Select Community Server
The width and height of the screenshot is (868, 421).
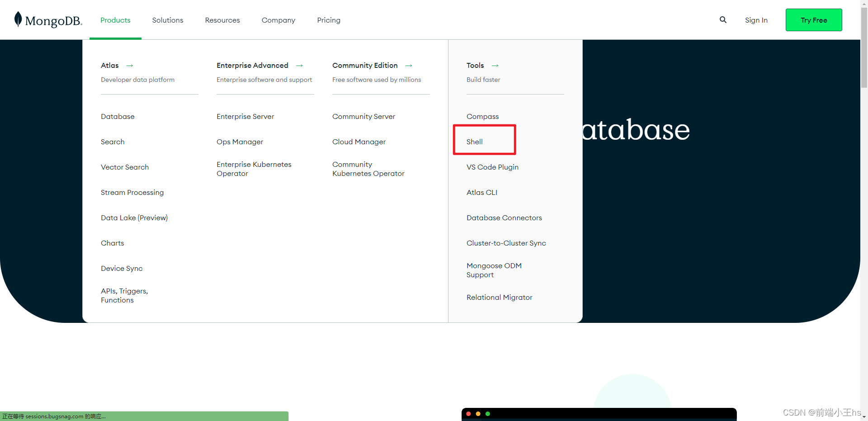tap(363, 116)
